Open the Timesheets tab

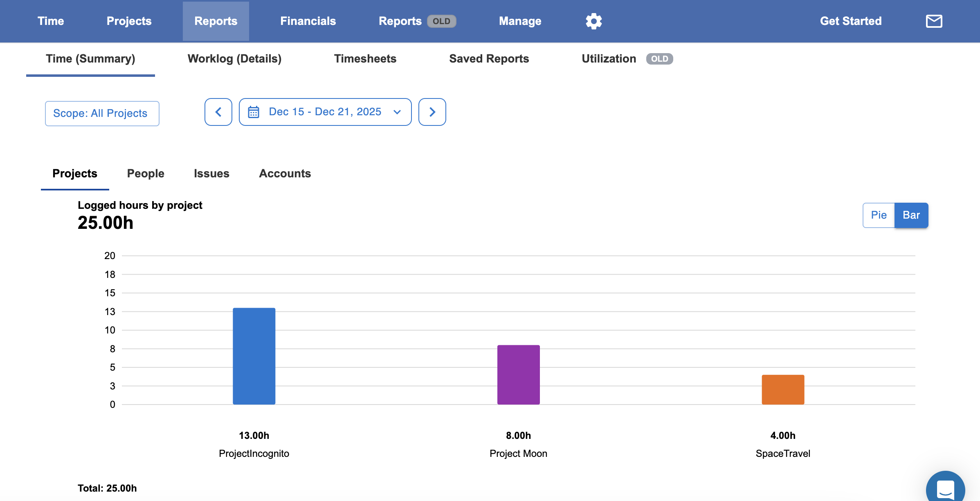click(x=365, y=59)
